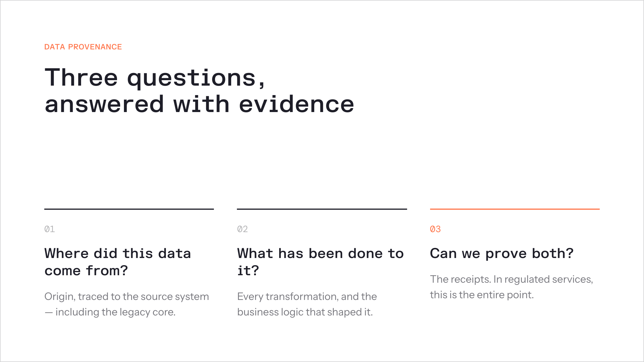Click the 'answered with evidence' headline line
This screenshot has width=644, height=362.
point(200,104)
